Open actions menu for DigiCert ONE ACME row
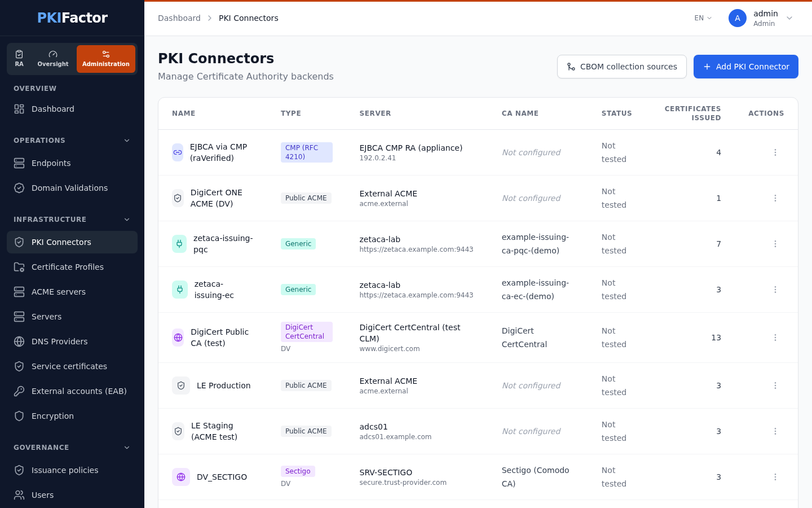Image resolution: width=812 pixels, height=508 pixels. click(775, 198)
